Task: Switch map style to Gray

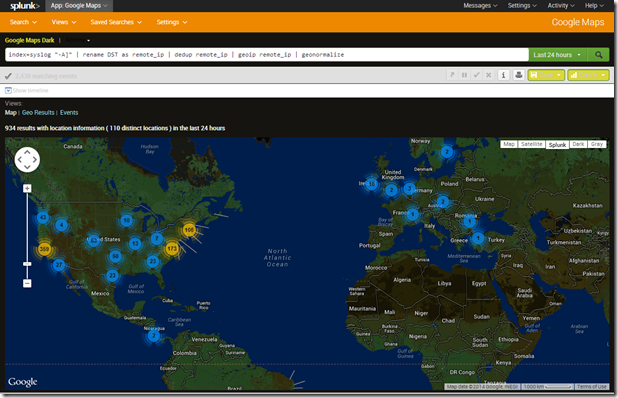Action: (x=597, y=144)
